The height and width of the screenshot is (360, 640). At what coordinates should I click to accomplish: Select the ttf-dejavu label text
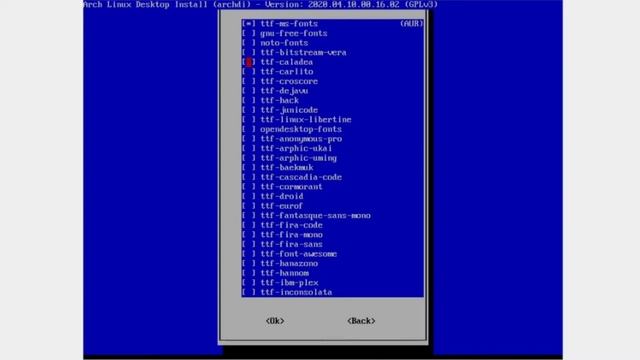tap(284, 91)
